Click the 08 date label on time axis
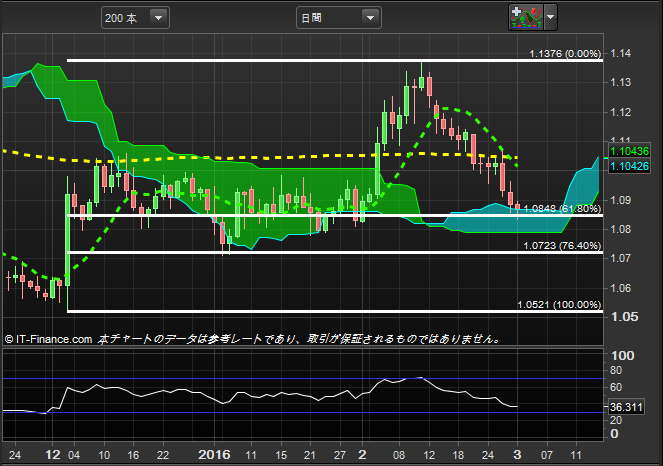This screenshot has height=466, width=663. [x=399, y=455]
